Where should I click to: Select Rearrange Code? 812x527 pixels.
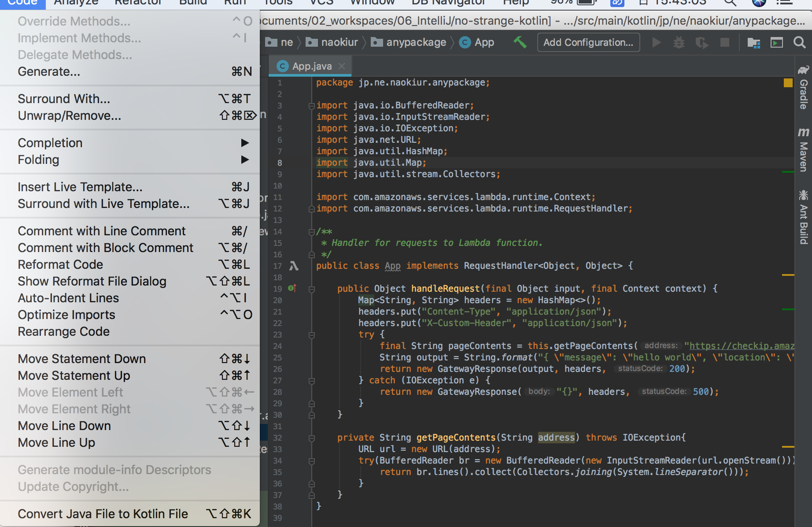[130, 331]
